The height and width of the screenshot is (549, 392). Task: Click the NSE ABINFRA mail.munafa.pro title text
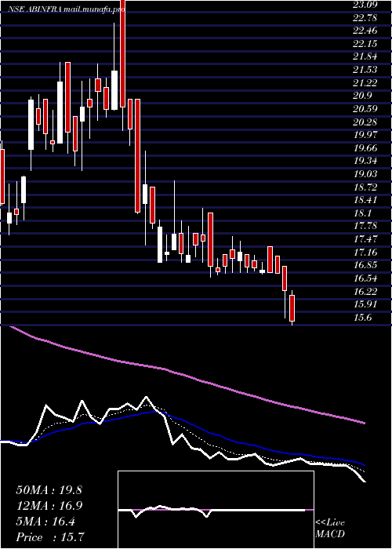[67, 9]
